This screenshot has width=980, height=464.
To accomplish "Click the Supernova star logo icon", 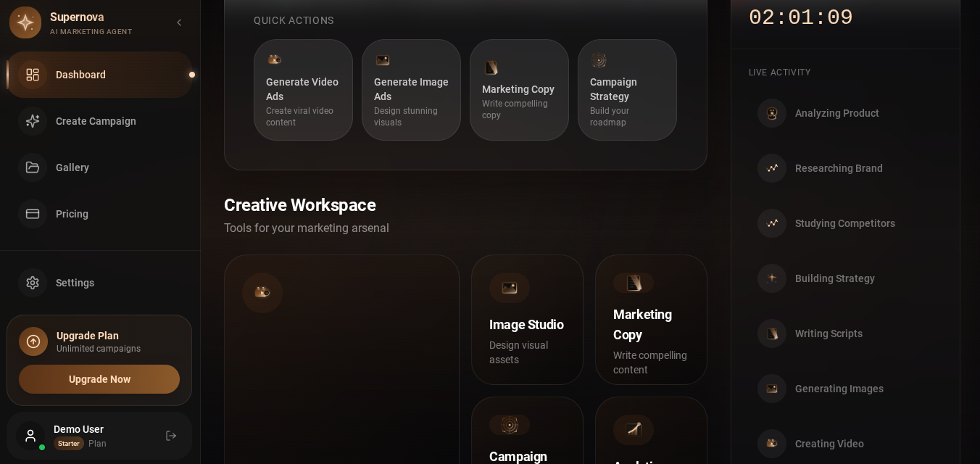I will (x=25, y=22).
